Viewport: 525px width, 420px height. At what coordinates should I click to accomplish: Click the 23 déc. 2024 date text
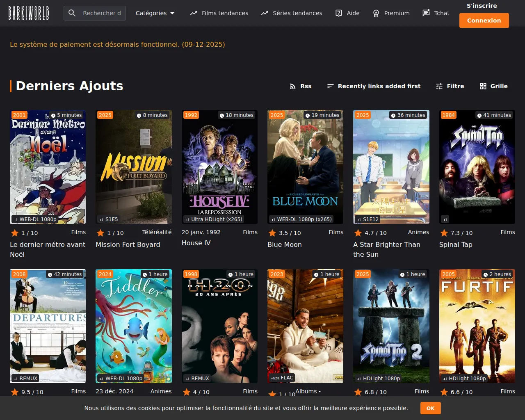click(x=114, y=391)
